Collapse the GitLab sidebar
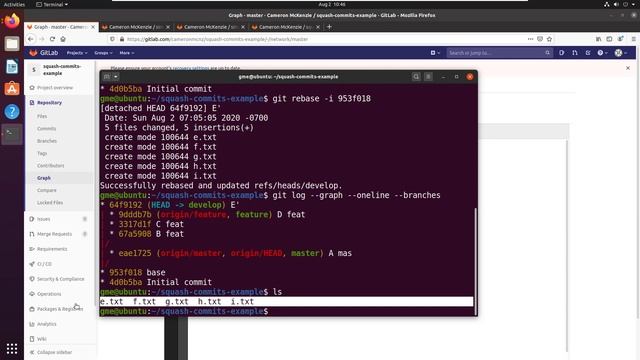Viewport: 640px width, 360px height. [x=54, y=352]
